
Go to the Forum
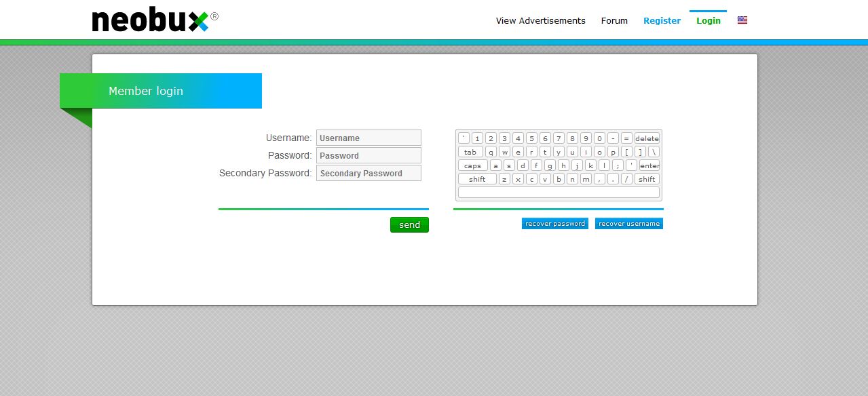coord(614,20)
